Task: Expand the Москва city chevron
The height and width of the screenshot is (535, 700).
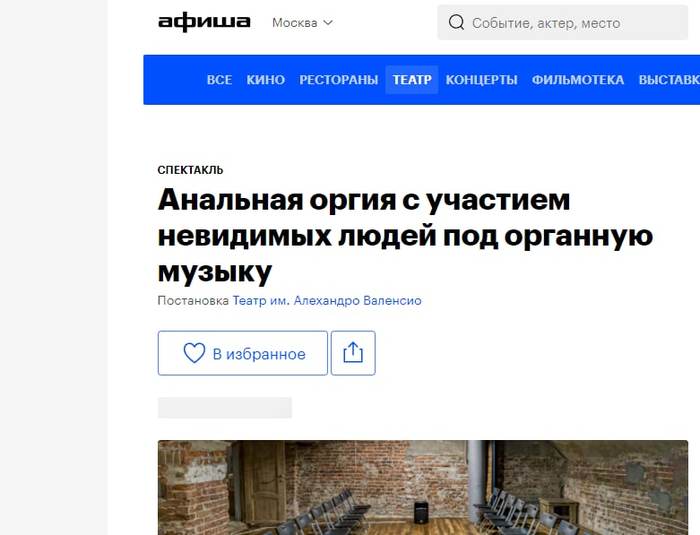Action: [328, 22]
